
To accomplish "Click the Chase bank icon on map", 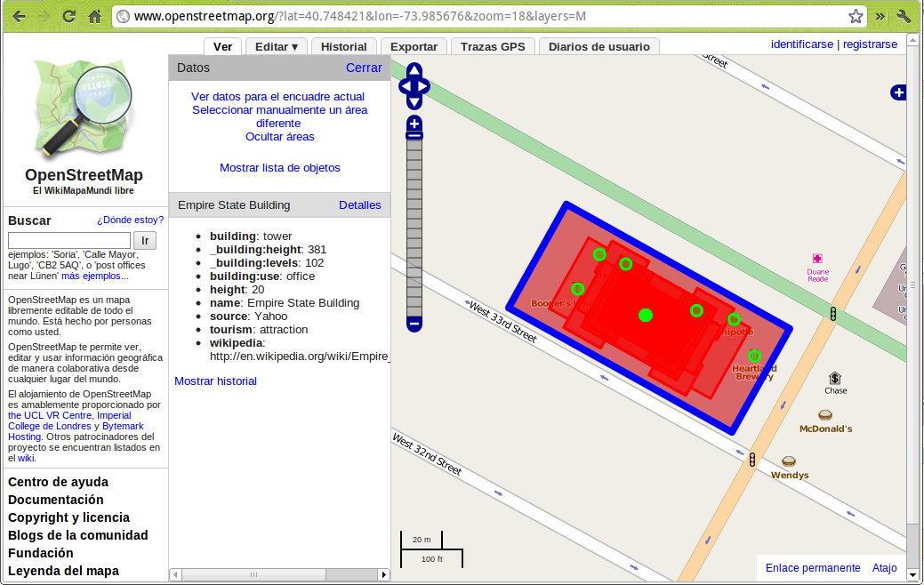I will point(835,378).
